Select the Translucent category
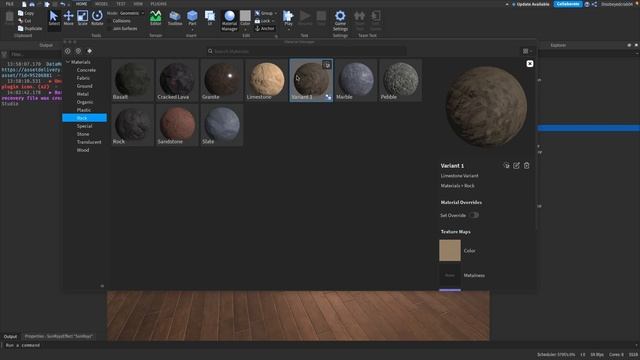Viewport: 640px width, 360px height. tap(89, 142)
